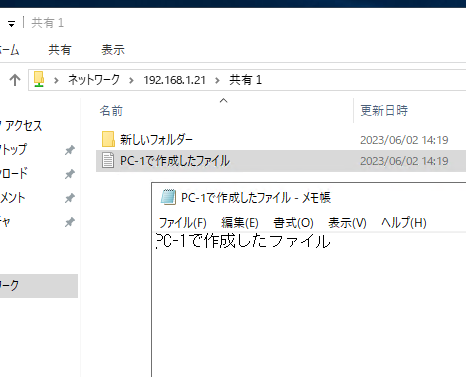Viewport: 466px width, 377px height.
Task: Click the pin icon beside ロード
Action: (x=70, y=174)
